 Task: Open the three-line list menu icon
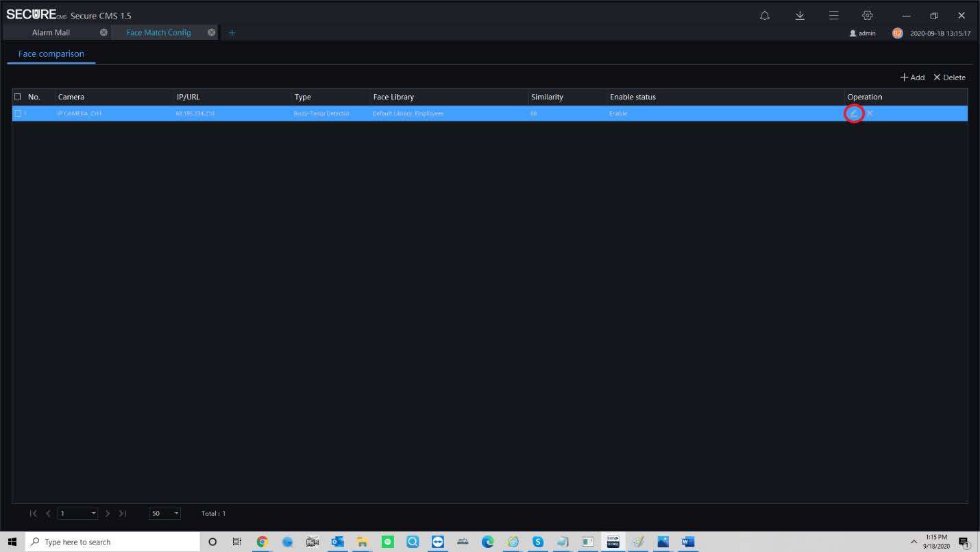(833, 16)
